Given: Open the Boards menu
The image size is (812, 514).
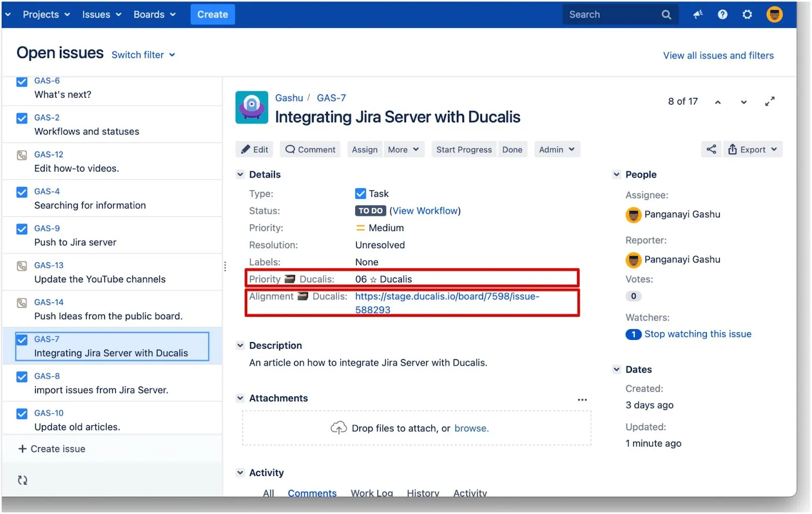Looking at the screenshot, I should (154, 15).
